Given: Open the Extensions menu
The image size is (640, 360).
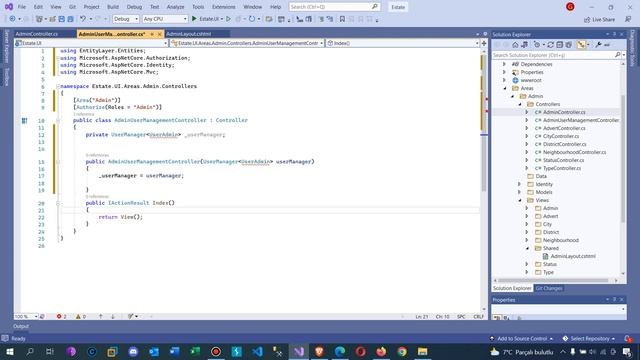Looking at the screenshot, I should coord(223,7).
